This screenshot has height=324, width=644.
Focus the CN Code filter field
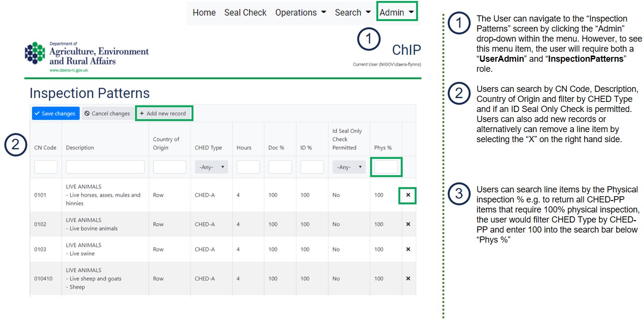pos(46,167)
